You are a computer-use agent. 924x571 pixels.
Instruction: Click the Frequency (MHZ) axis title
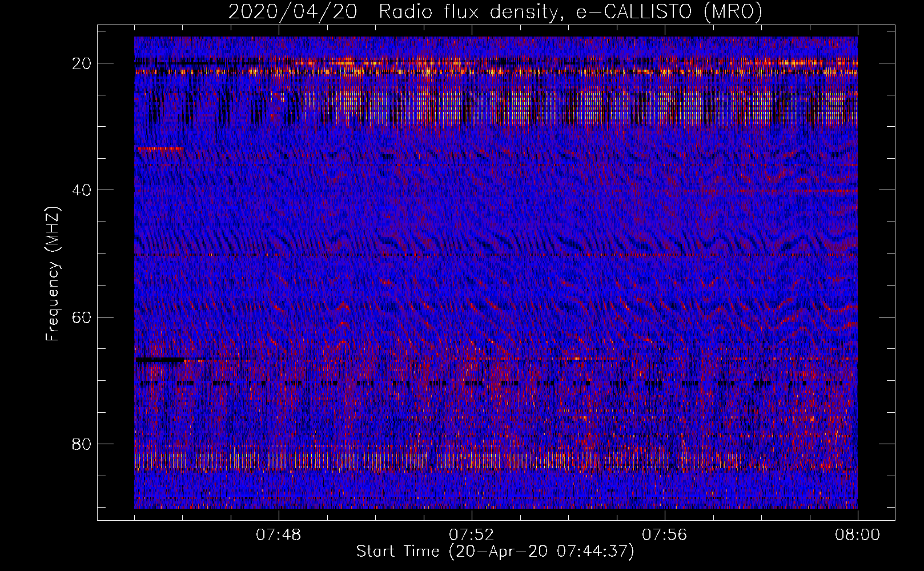(x=53, y=274)
